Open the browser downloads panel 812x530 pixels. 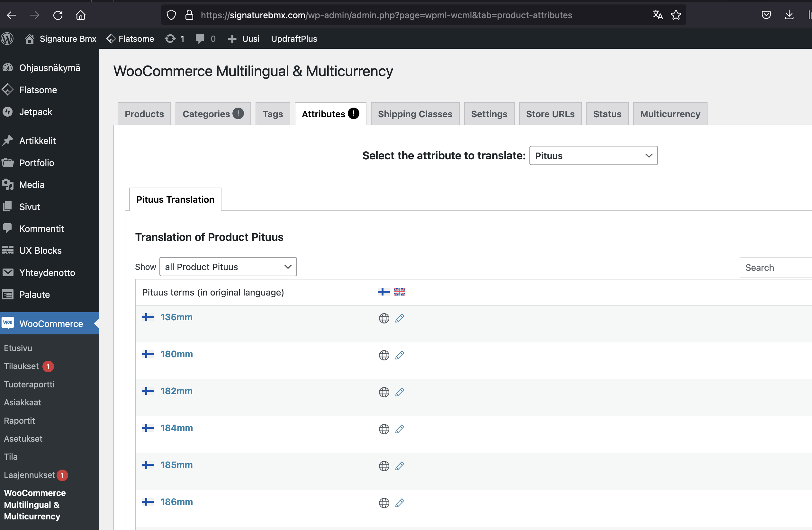[789, 15]
